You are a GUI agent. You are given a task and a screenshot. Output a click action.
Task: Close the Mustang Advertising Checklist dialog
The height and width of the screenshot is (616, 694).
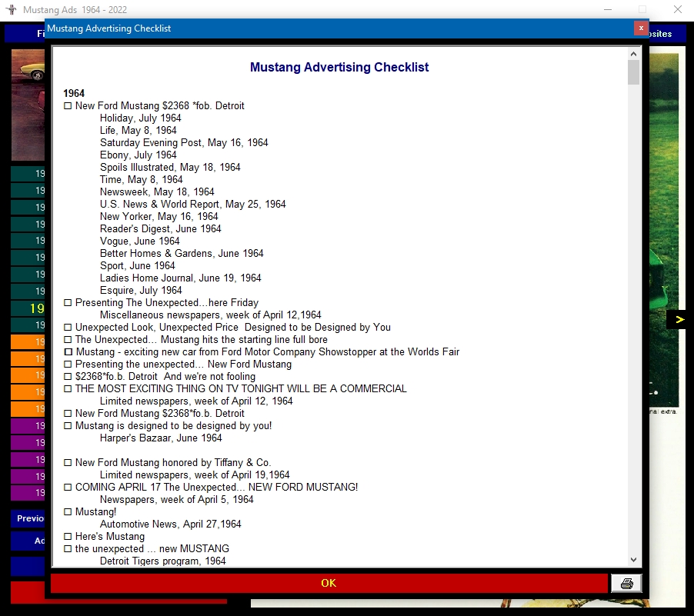[x=641, y=28]
